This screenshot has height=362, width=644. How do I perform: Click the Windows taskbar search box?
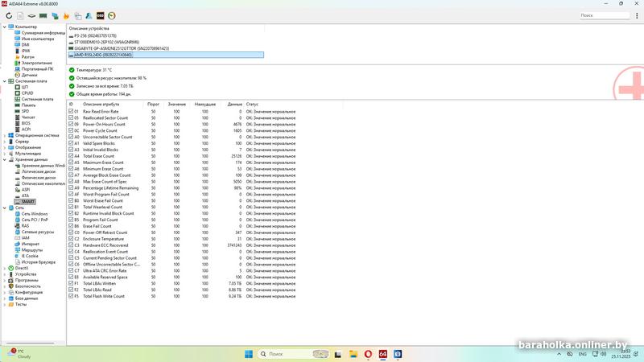(294, 354)
